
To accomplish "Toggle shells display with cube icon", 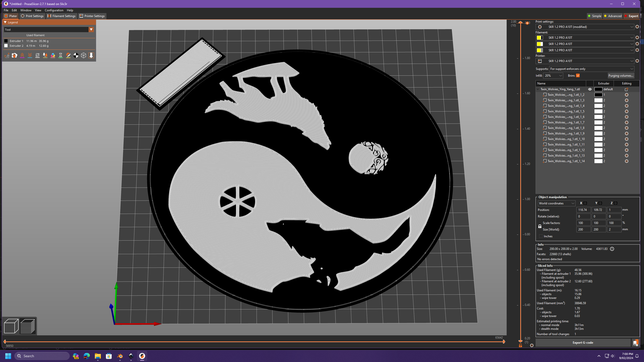I will pos(84,55).
